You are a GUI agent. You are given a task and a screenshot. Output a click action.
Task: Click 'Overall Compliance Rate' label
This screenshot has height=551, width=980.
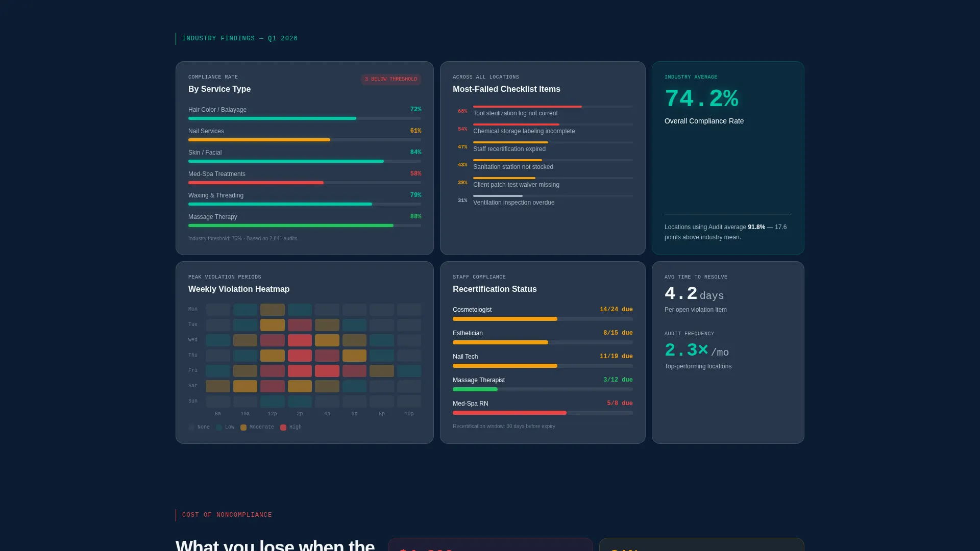point(704,121)
